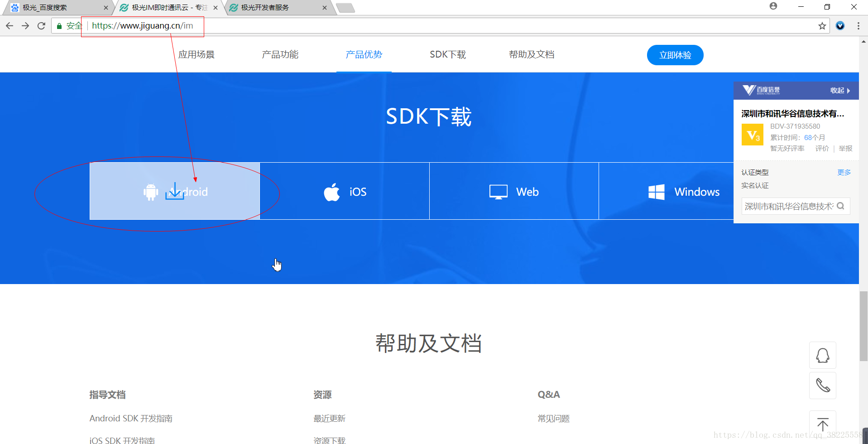Open the Android SDK 开发指南 link
868x444 pixels.
tap(131, 418)
